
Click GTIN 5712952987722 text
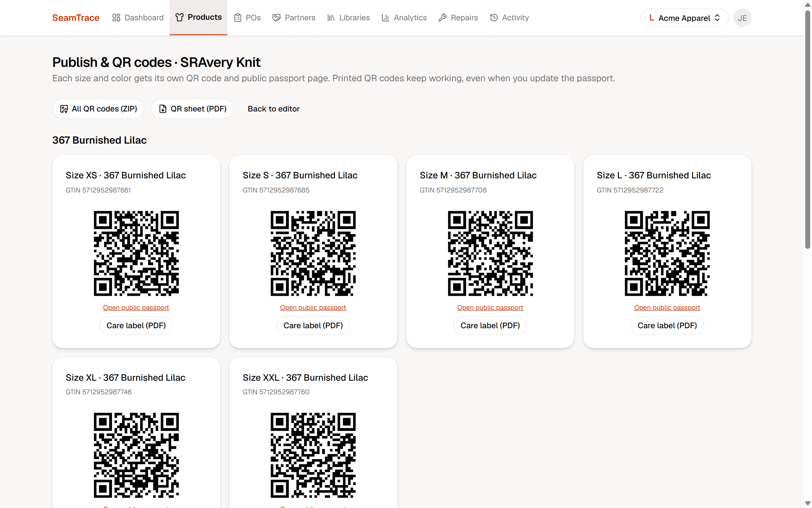click(630, 190)
